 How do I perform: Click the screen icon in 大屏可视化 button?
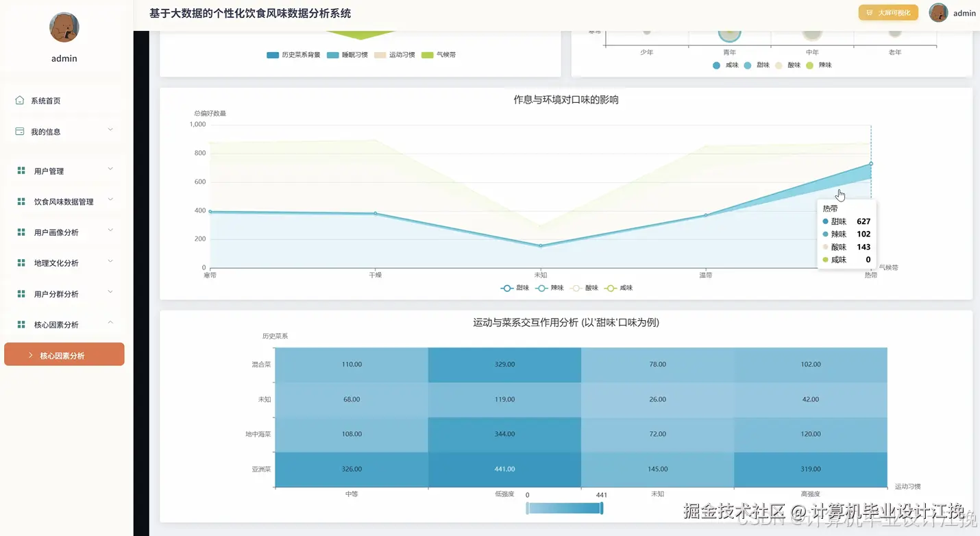click(870, 13)
